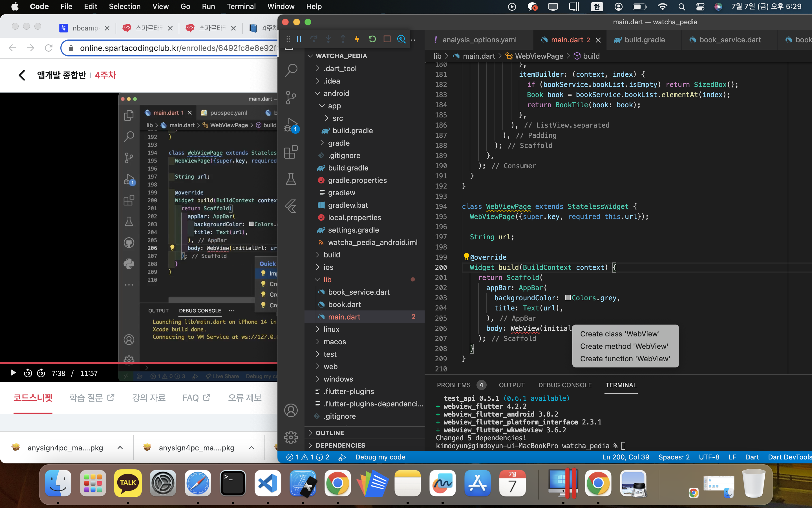Open Extensions view in VS Code activity bar

point(291,152)
